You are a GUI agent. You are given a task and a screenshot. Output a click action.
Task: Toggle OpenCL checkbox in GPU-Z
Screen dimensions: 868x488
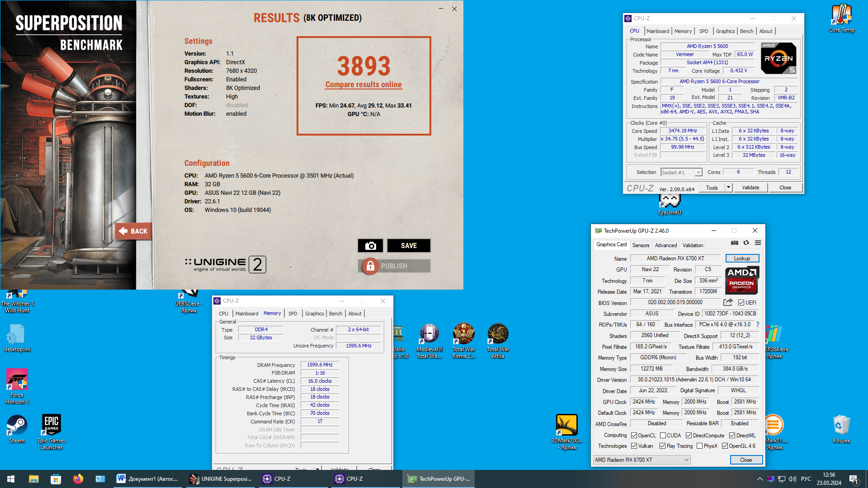point(634,436)
